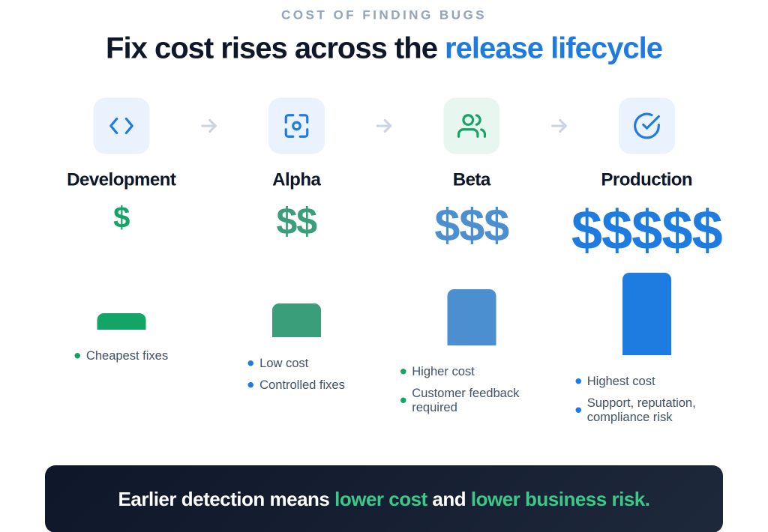Click the double dollar sign under Alpha
This screenshot has height=532, width=768.
(297, 221)
